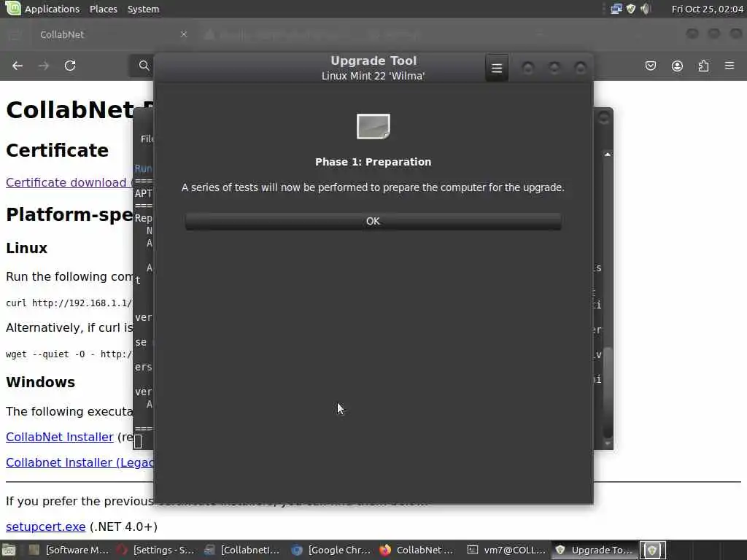Image resolution: width=747 pixels, height=560 pixels.
Task: Click the Linux heading on the page
Action: point(27,248)
